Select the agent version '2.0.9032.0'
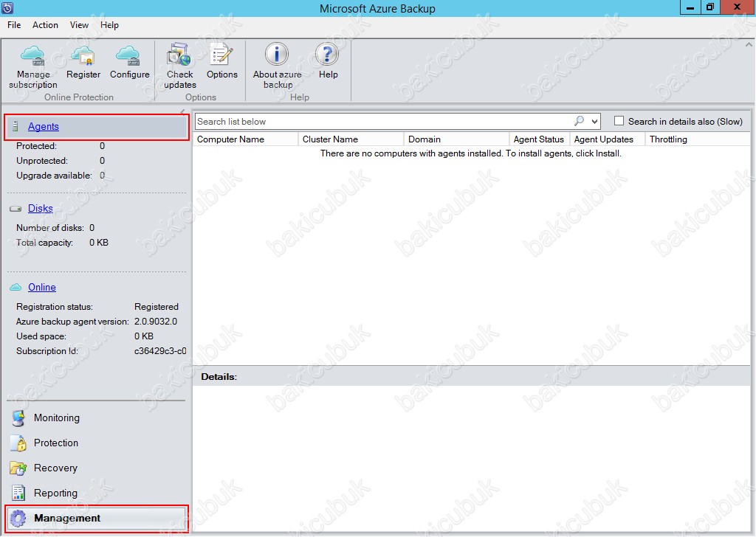 click(156, 322)
